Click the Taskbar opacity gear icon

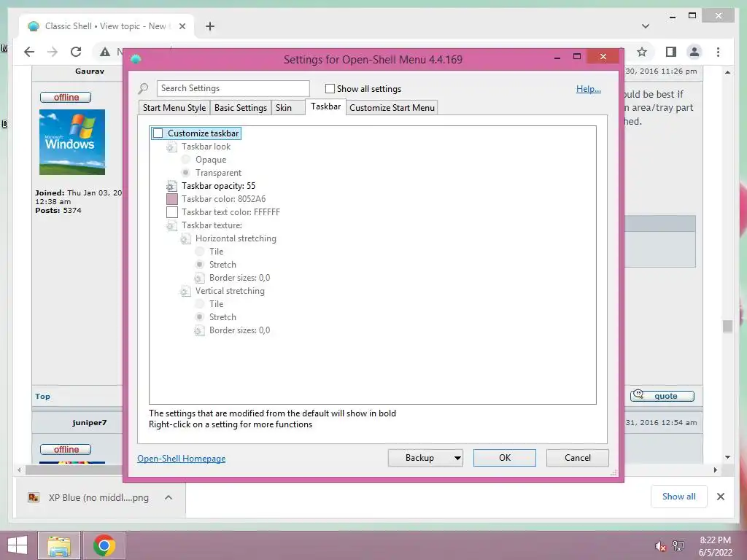click(171, 186)
